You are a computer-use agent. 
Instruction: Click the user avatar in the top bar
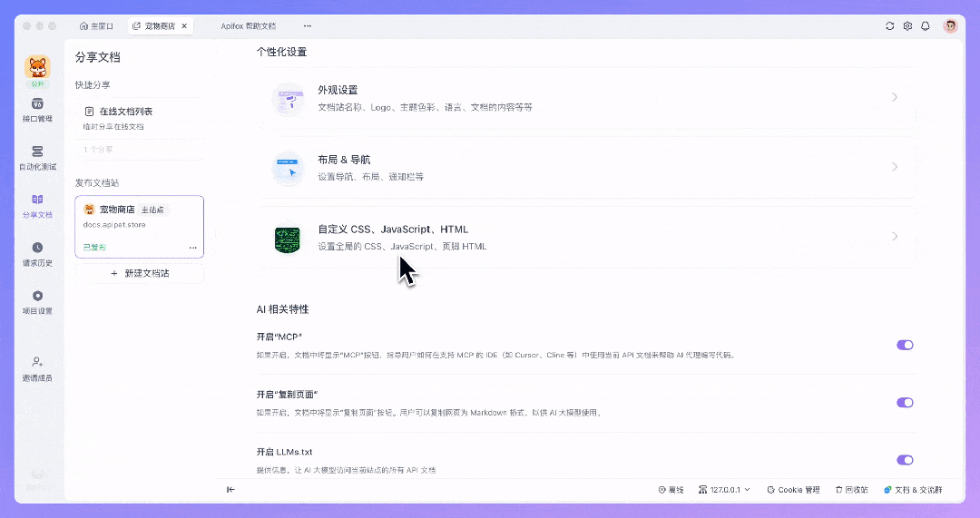tap(950, 26)
